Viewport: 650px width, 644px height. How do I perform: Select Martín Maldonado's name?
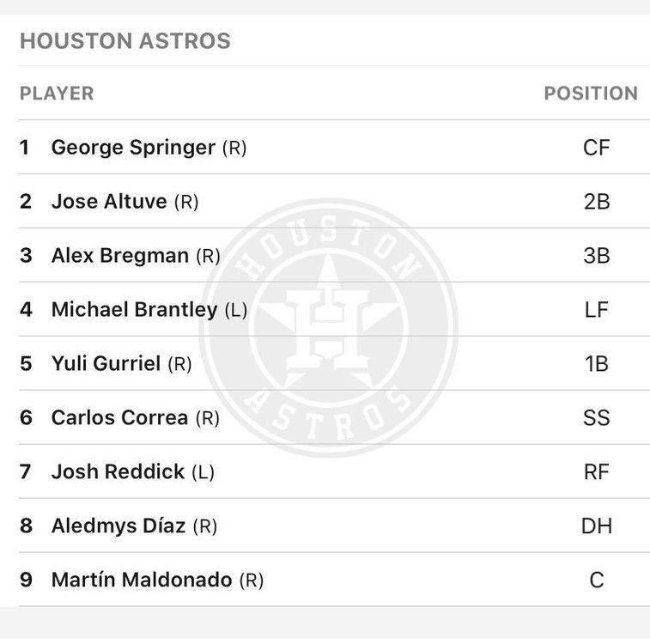(142, 580)
